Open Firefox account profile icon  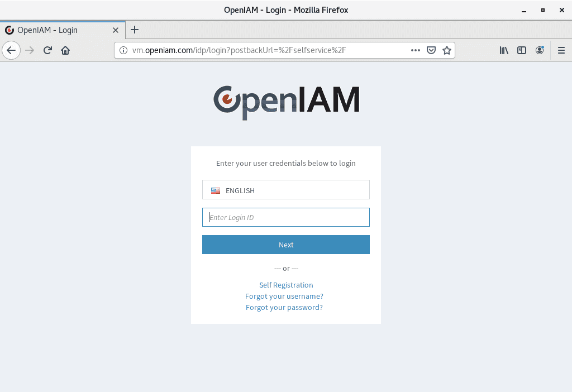pyautogui.click(x=540, y=50)
